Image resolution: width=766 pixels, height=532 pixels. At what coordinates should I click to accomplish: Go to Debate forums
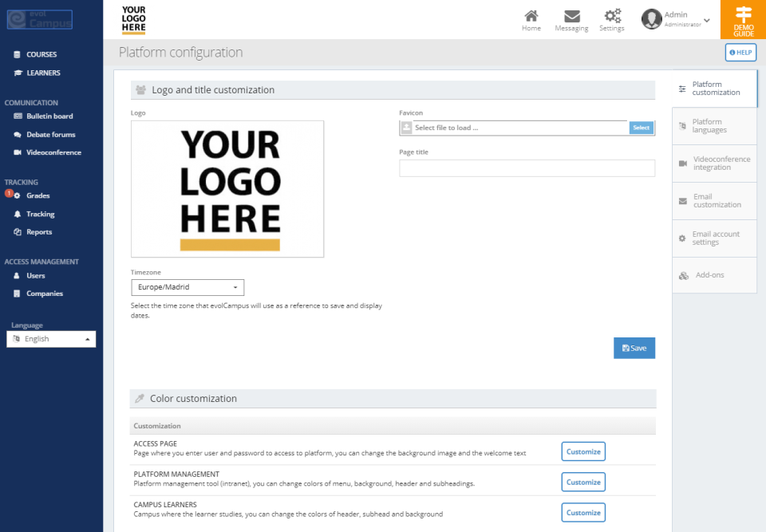(51, 135)
